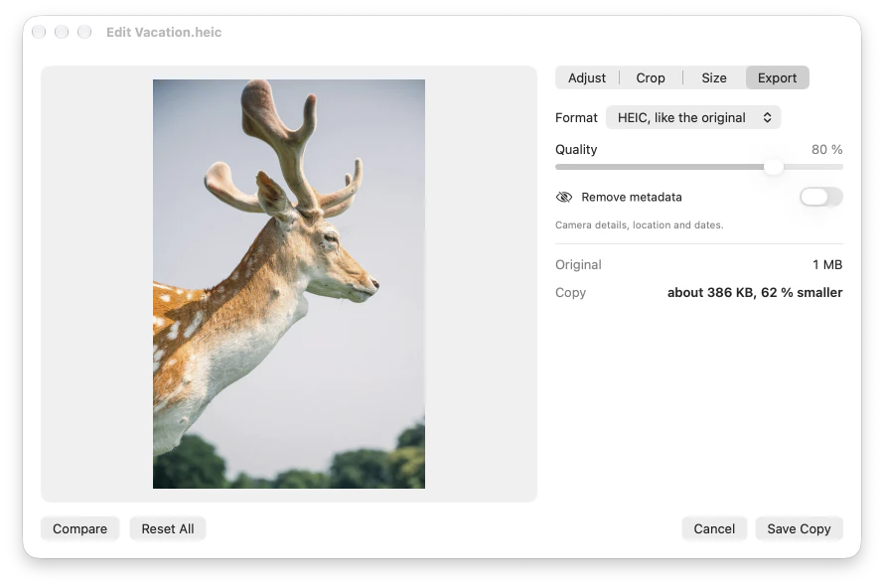Click the 'Copy' label

[x=570, y=293]
